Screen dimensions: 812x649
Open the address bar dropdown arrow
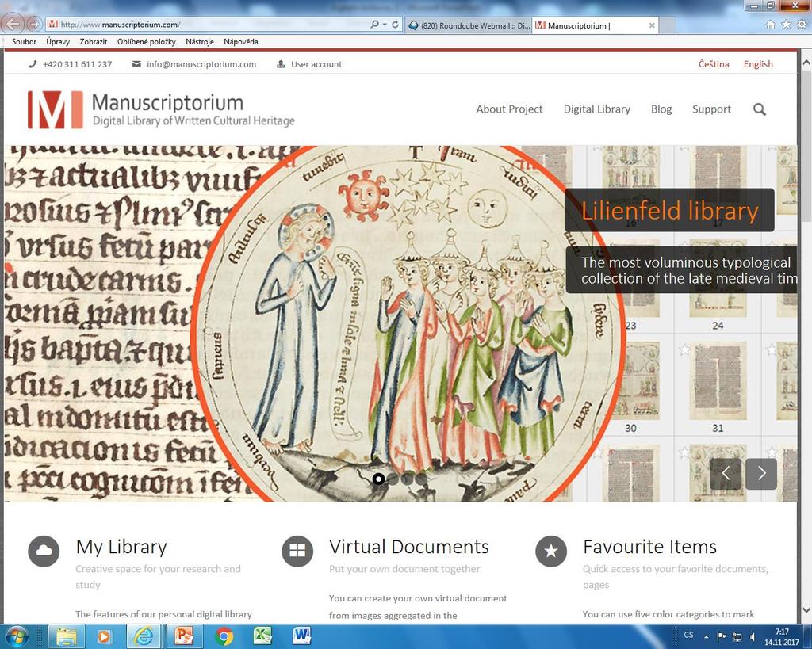[385, 25]
